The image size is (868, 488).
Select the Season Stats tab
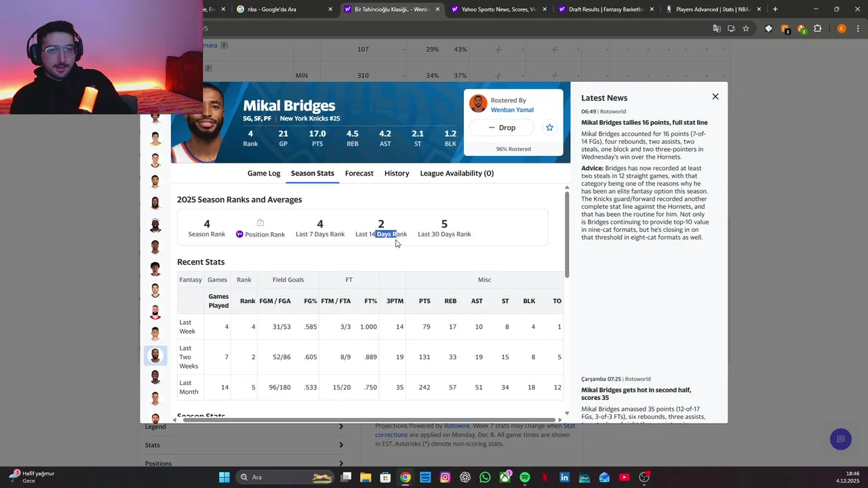point(313,174)
